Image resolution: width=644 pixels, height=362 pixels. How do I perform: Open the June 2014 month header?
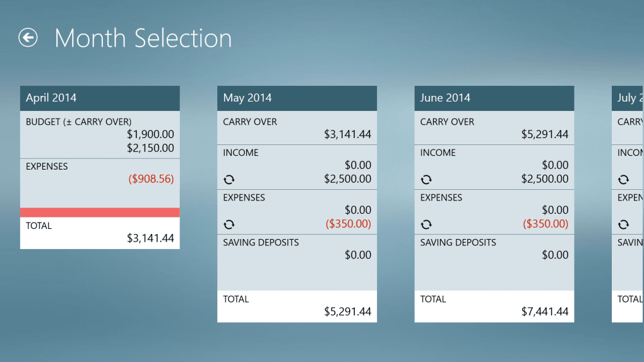point(494,98)
